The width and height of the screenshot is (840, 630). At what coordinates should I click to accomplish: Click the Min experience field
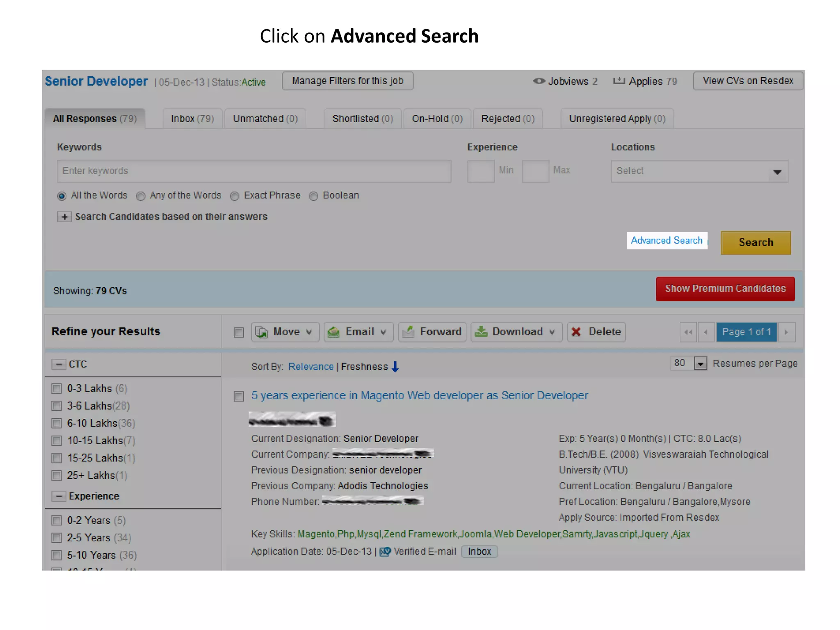point(481,171)
